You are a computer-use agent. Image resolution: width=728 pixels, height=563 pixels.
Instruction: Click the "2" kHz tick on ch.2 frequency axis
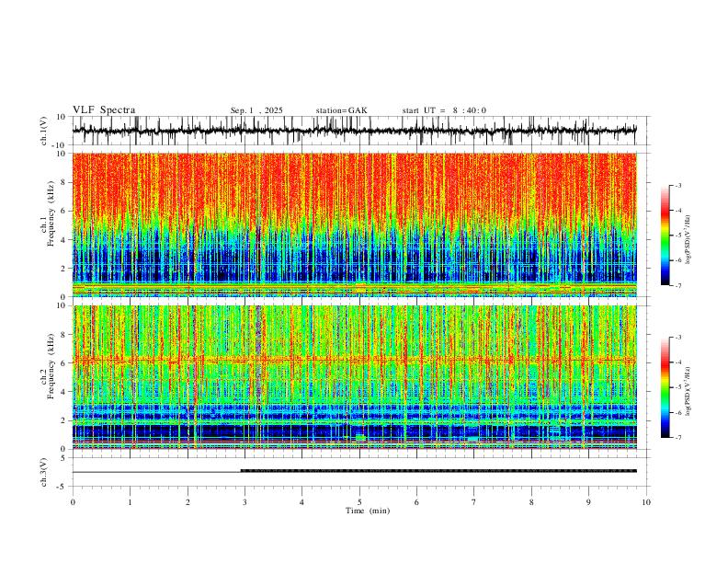point(63,420)
